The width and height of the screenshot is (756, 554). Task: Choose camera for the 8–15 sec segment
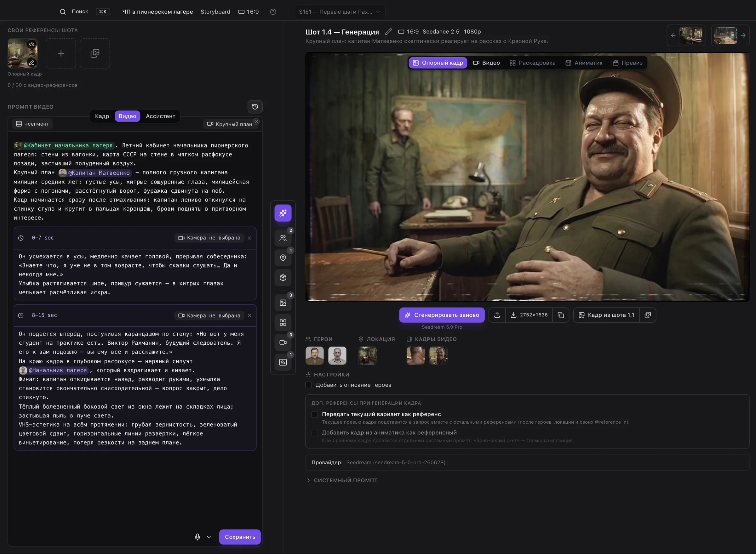[x=209, y=316]
